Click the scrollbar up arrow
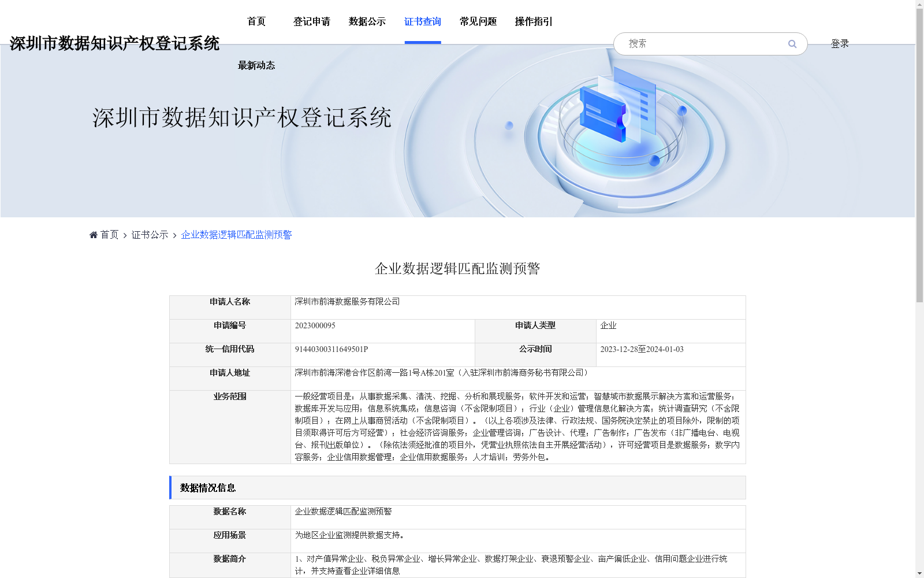 point(919,3)
